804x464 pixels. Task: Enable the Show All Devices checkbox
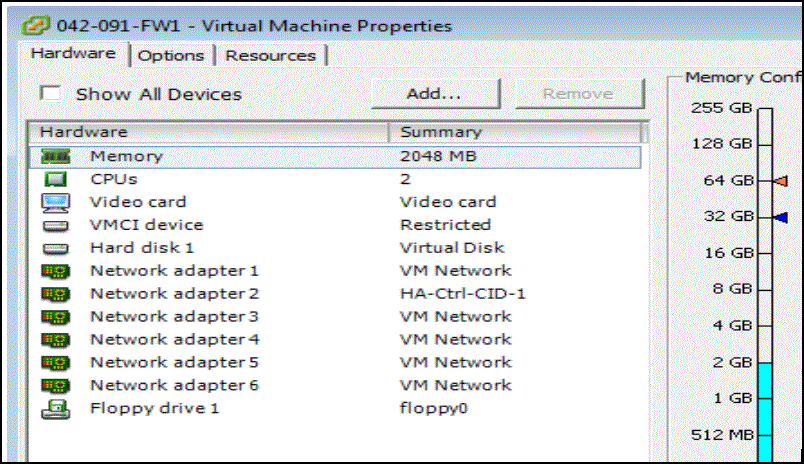tap(51, 94)
